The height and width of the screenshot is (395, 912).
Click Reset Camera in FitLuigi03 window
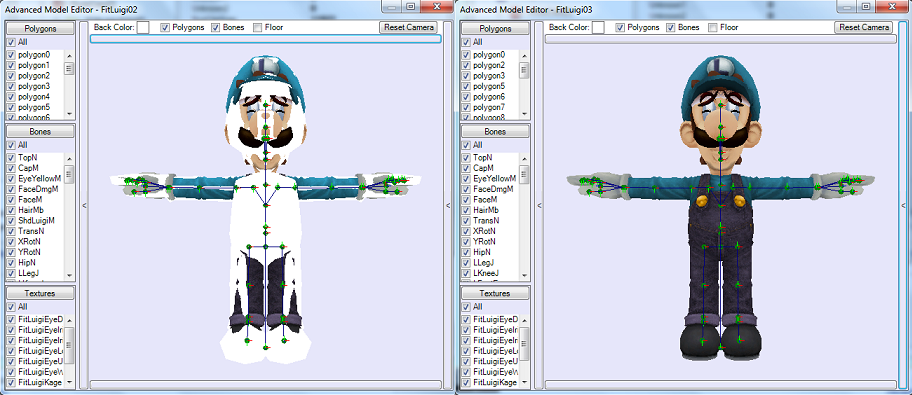[x=864, y=27]
